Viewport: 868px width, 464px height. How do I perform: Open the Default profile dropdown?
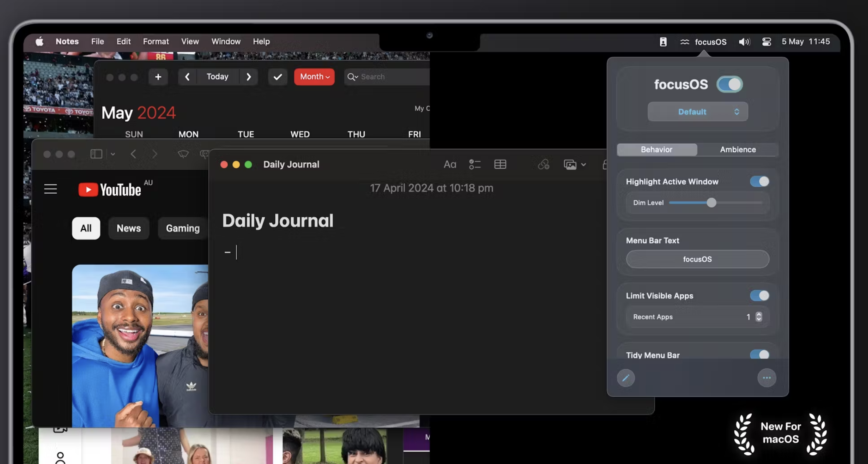coord(697,112)
